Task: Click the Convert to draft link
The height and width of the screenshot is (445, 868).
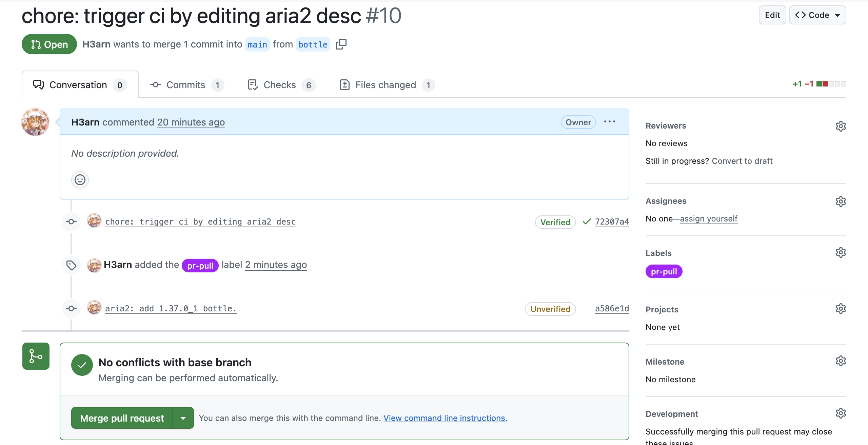Action: point(742,161)
